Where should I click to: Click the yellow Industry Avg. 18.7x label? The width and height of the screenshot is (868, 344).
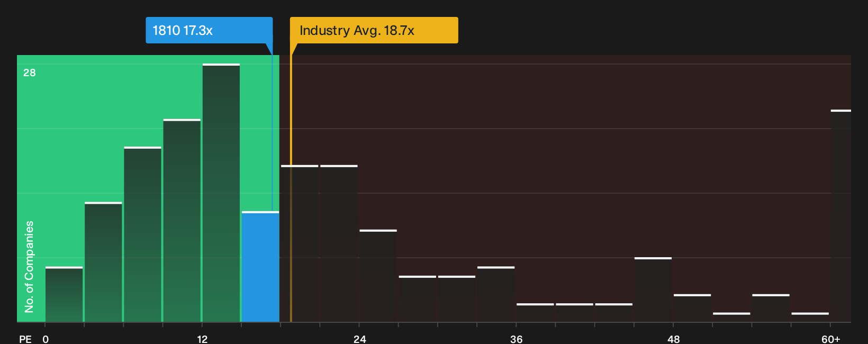pos(374,30)
